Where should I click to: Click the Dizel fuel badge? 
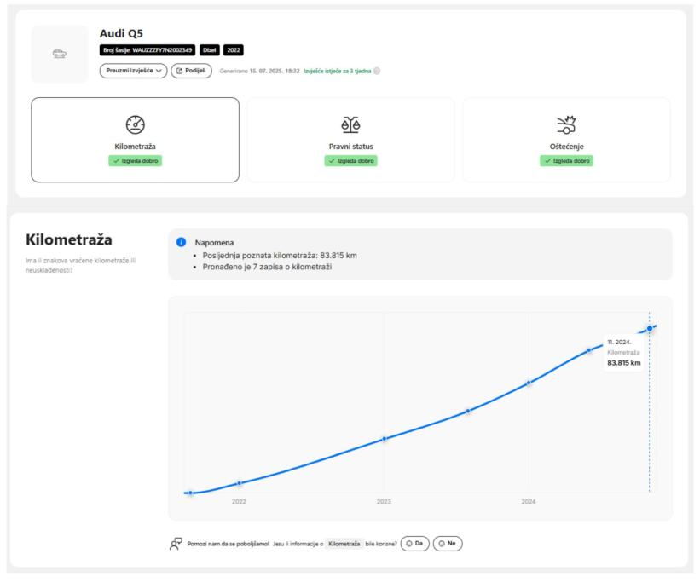(210, 49)
